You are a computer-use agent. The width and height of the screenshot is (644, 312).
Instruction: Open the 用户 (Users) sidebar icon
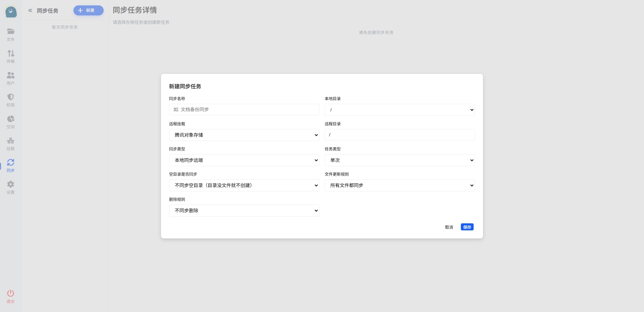tap(11, 75)
